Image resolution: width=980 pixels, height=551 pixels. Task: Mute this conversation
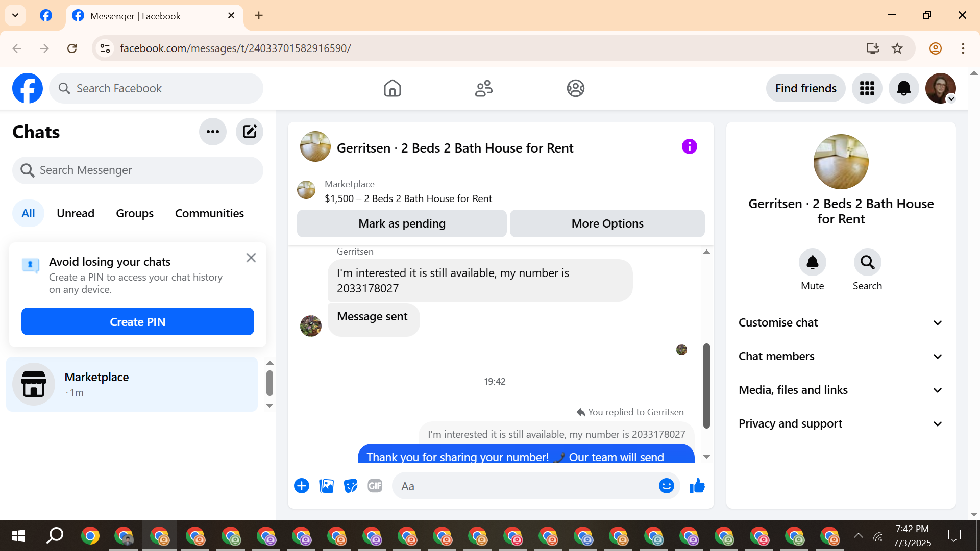[x=812, y=263]
